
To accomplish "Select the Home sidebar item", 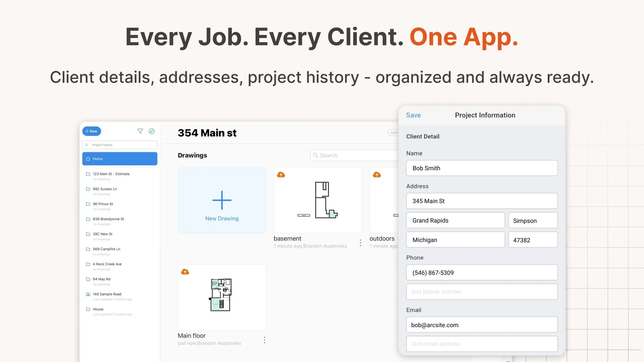I will coord(120,159).
